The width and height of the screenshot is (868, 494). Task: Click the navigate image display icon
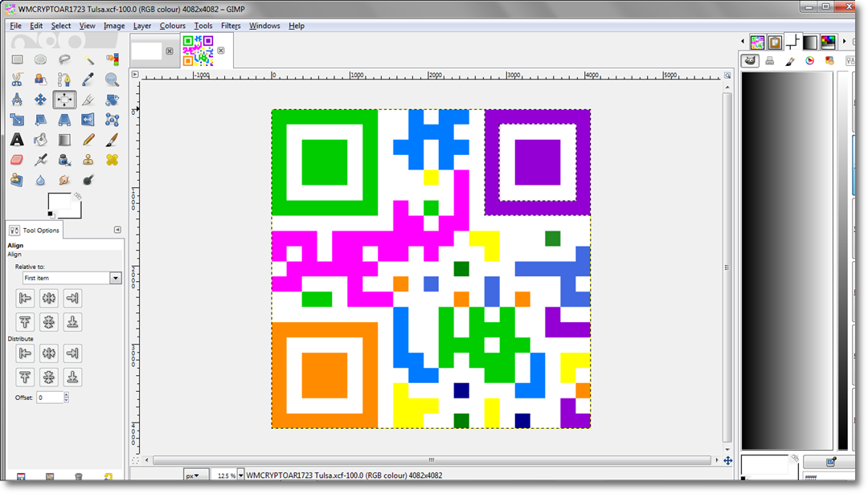point(728,460)
